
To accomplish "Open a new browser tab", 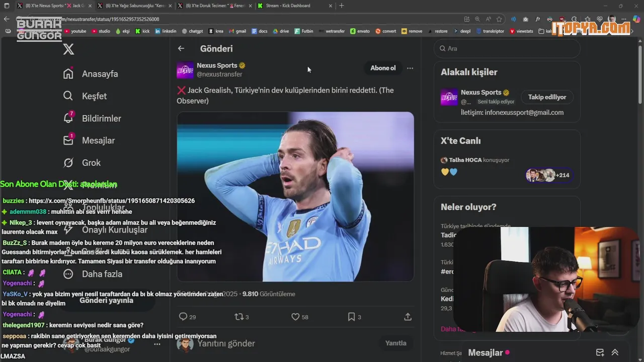I will point(342,6).
